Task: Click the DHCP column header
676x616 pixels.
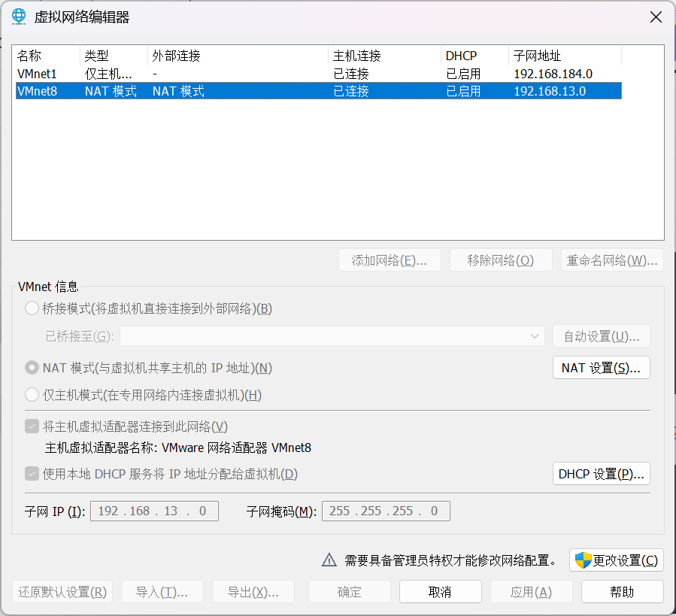Action: [474, 56]
